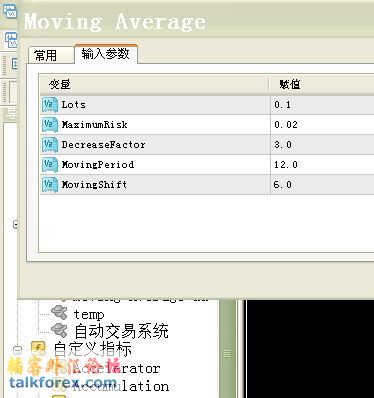Switch to the 常用 tab
The width and height of the screenshot is (374, 398).
coord(51,55)
